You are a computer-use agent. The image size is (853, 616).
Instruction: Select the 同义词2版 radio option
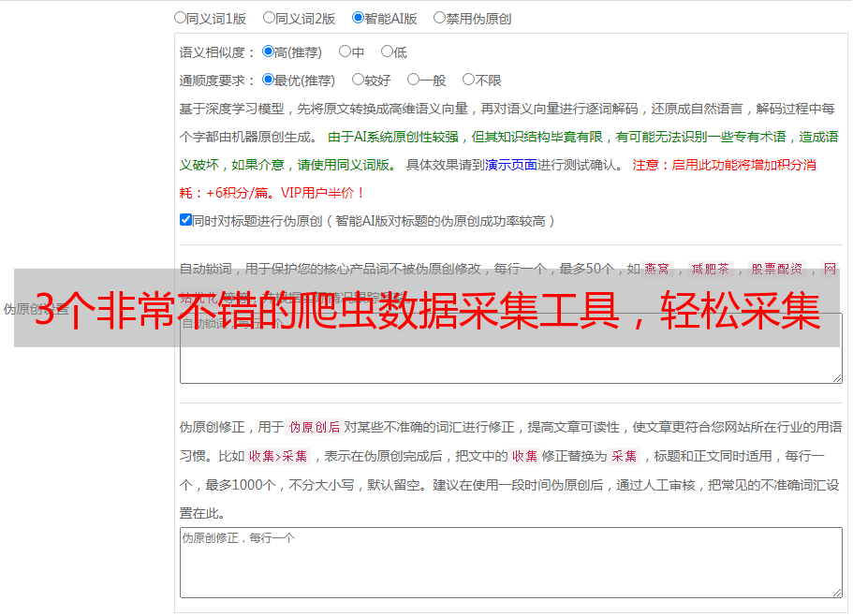(x=269, y=18)
